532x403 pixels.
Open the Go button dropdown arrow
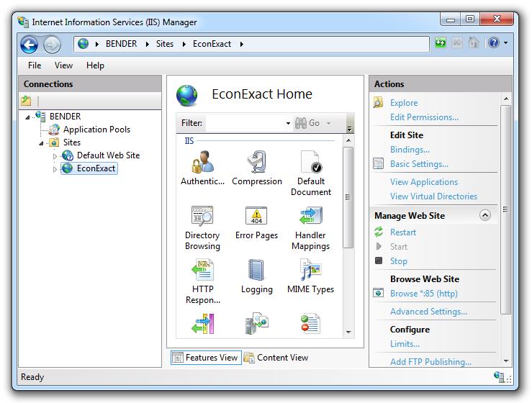328,123
